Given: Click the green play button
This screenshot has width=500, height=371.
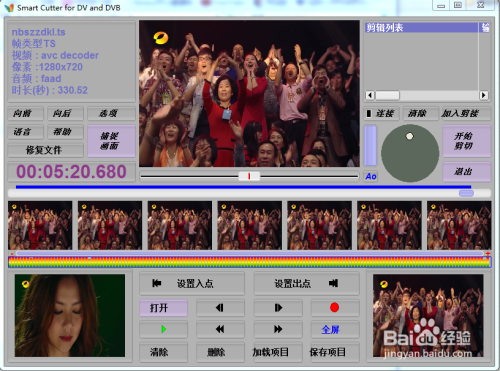Looking at the screenshot, I should pos(163,329).
